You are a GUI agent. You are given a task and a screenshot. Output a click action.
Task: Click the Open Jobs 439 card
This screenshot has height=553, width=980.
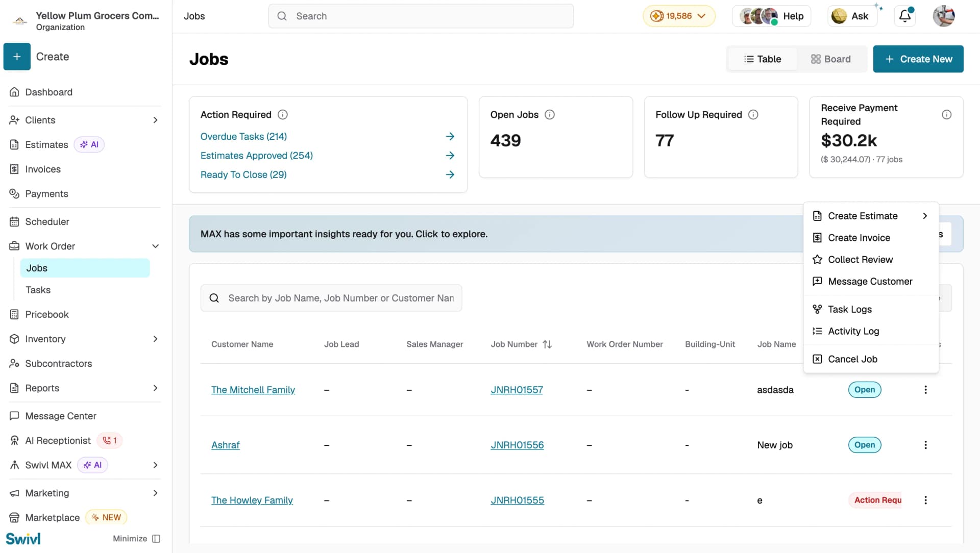(555, 137)
